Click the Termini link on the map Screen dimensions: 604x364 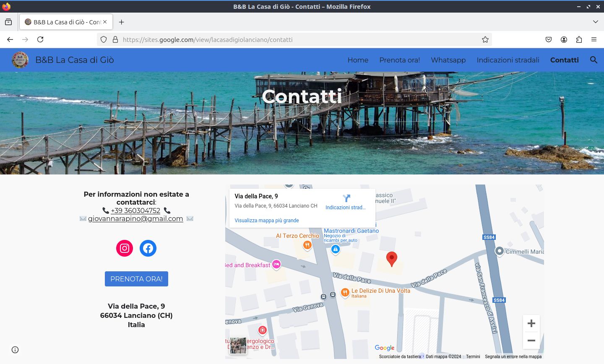pyautogui.click(x=473, y=356)
